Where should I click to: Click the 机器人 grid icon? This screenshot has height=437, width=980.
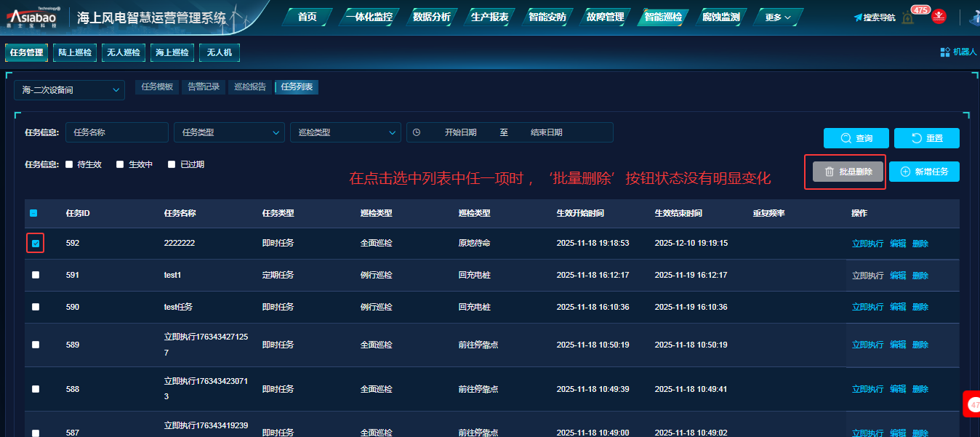coord(945,52)
